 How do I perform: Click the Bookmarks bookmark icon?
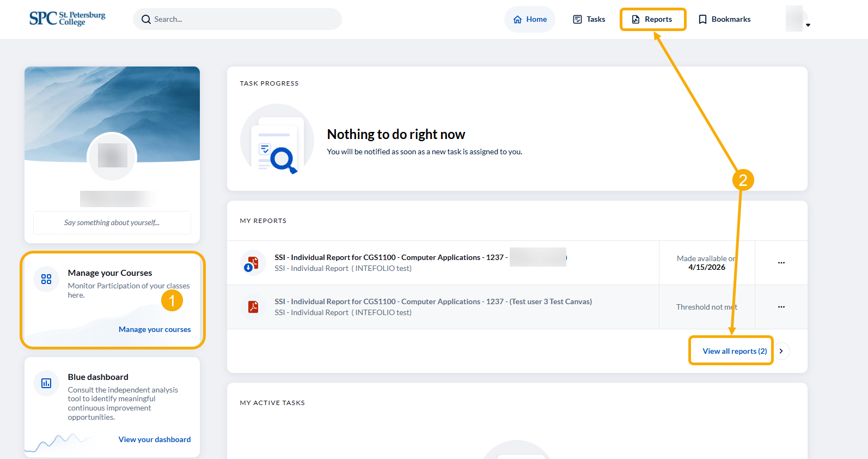pyautogui.click(x=702, y=20)
